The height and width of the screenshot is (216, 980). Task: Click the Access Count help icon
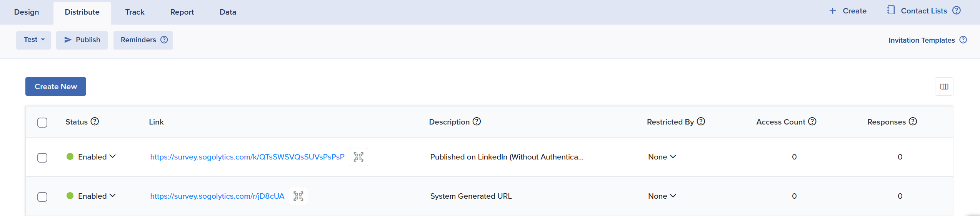click(x=812, y=121)
